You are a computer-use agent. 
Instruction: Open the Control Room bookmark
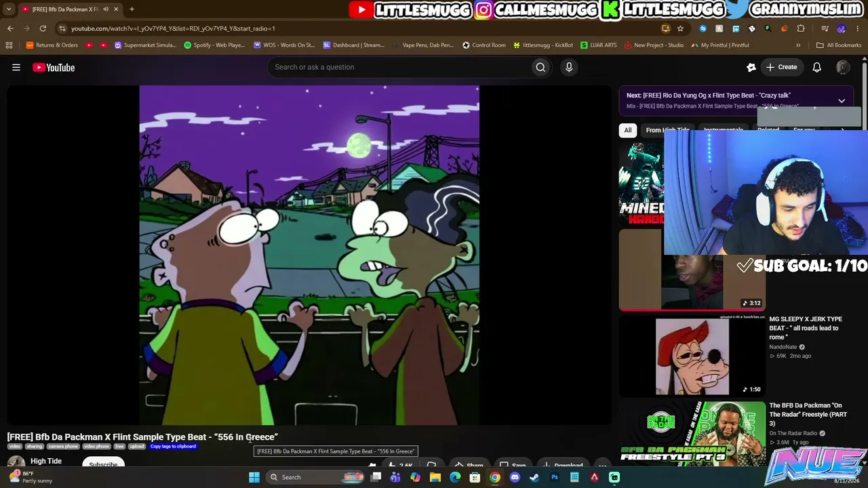484,45
